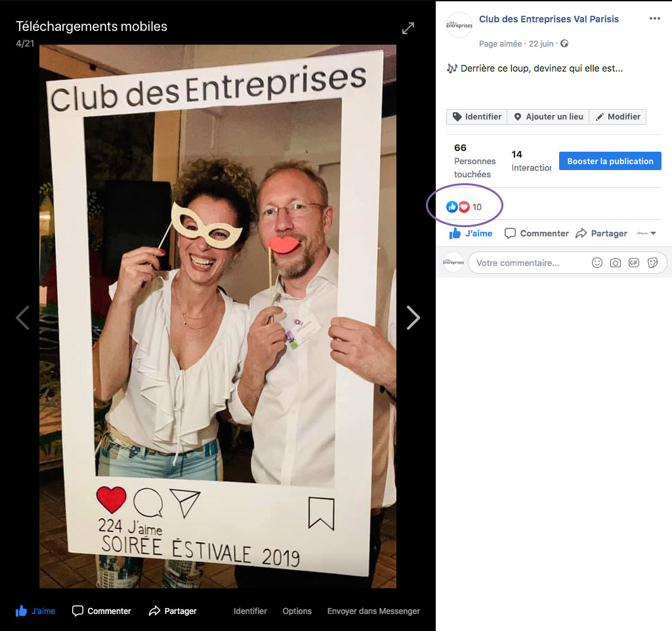Click Envoyer dans Messenger

tap(373, 611)
